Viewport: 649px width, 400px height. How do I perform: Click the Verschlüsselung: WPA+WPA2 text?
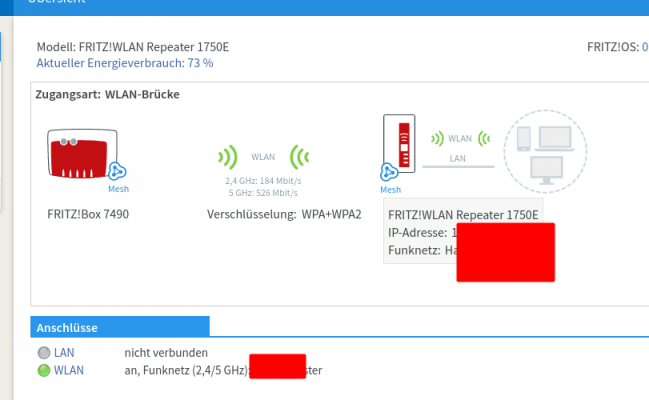[x=284, y=214]
